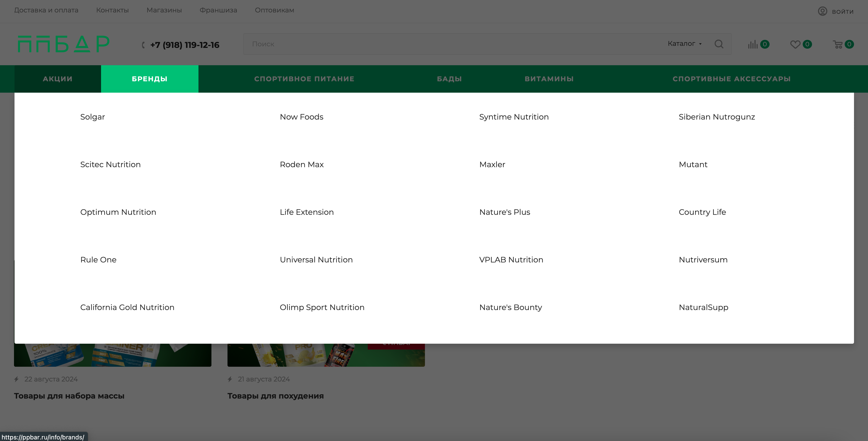The width and height of the screenshot is (868, 441).
Task: Open the shopping cart icon
Action: 838,45
